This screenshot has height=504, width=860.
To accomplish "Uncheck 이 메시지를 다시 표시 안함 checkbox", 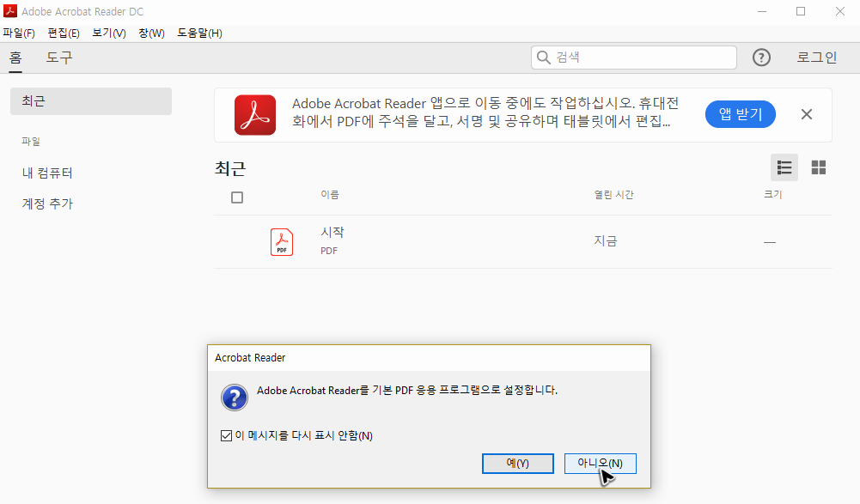I will [x=226, y=435].
